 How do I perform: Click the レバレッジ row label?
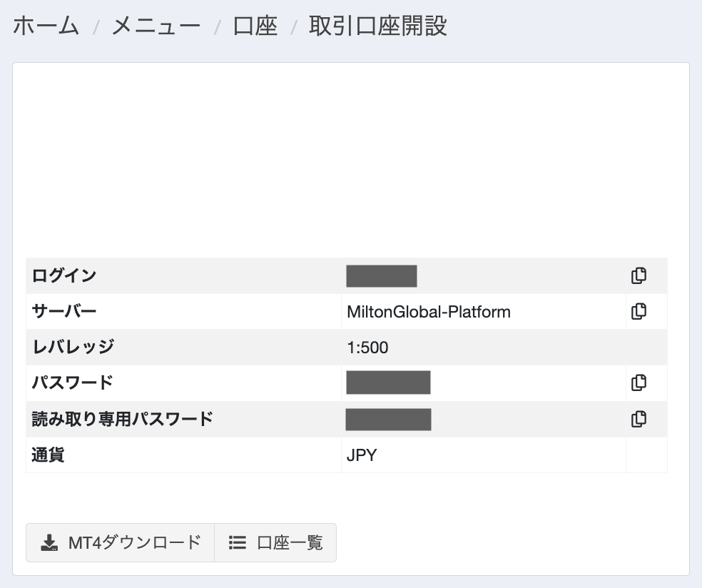pos(73,347)
